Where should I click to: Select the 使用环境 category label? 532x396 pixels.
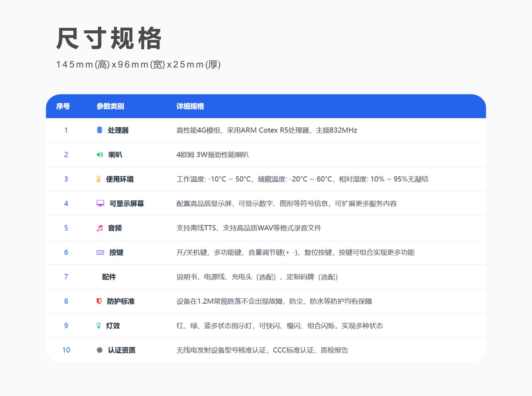(120, 179)
